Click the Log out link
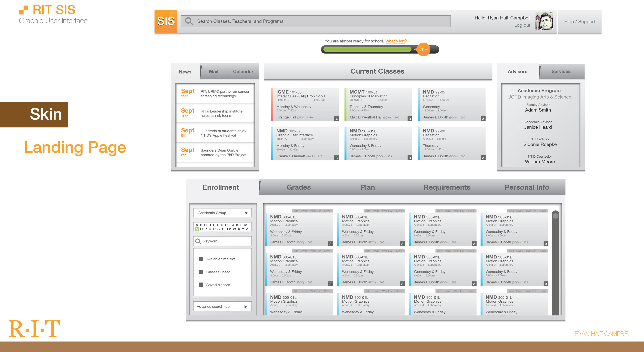 tap(522, 25)
